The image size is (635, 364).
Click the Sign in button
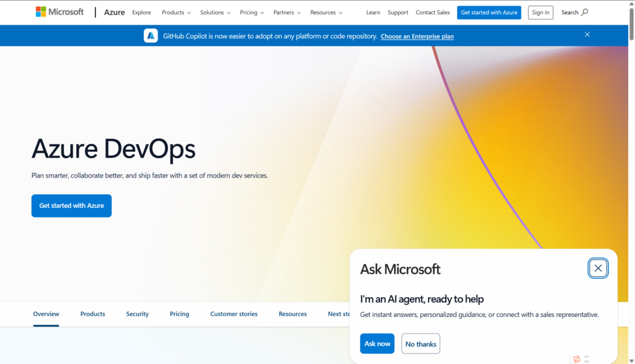coord(540,12)
